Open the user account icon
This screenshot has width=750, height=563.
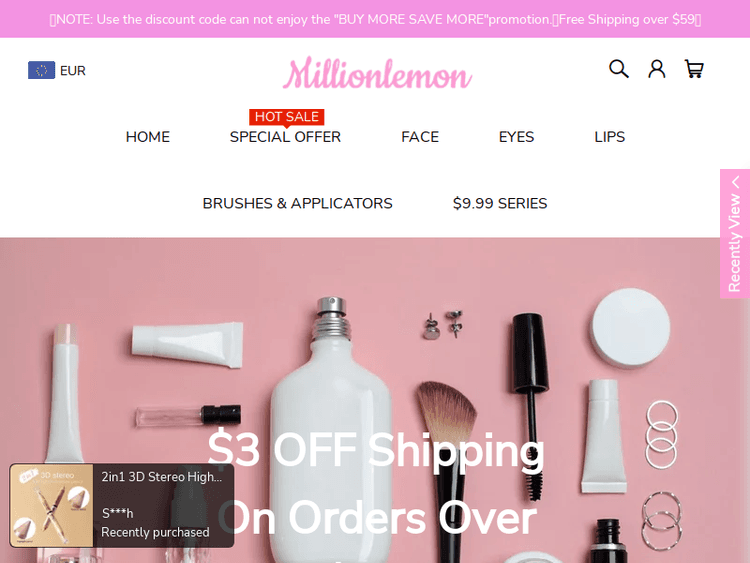click(656, 69)
